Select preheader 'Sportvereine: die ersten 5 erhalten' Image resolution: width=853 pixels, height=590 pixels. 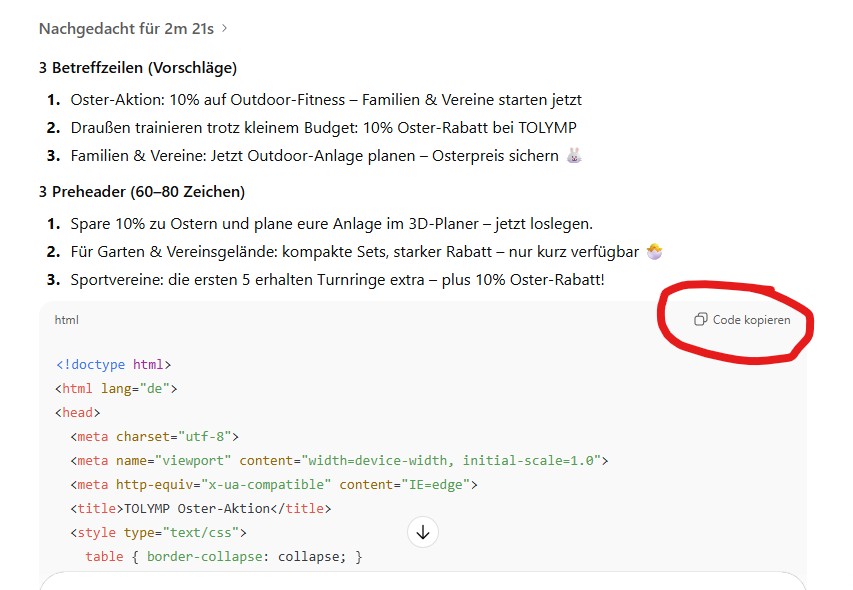pos(337,280)
